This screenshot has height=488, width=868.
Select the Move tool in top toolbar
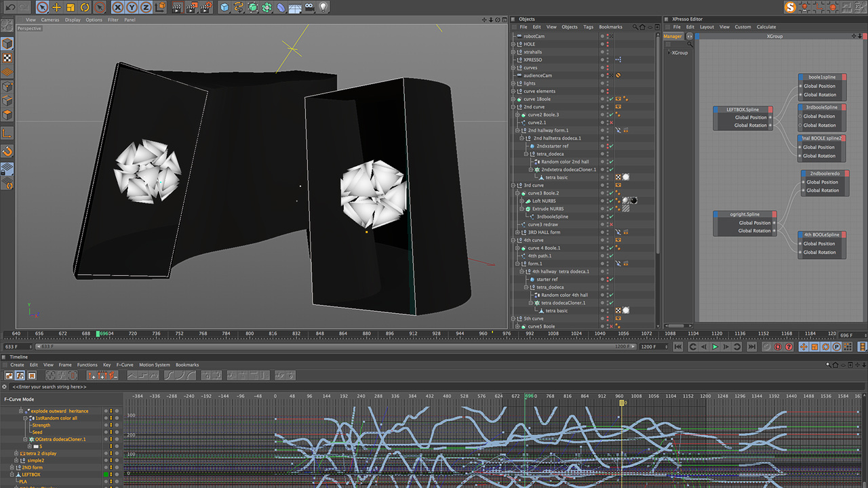56,7
